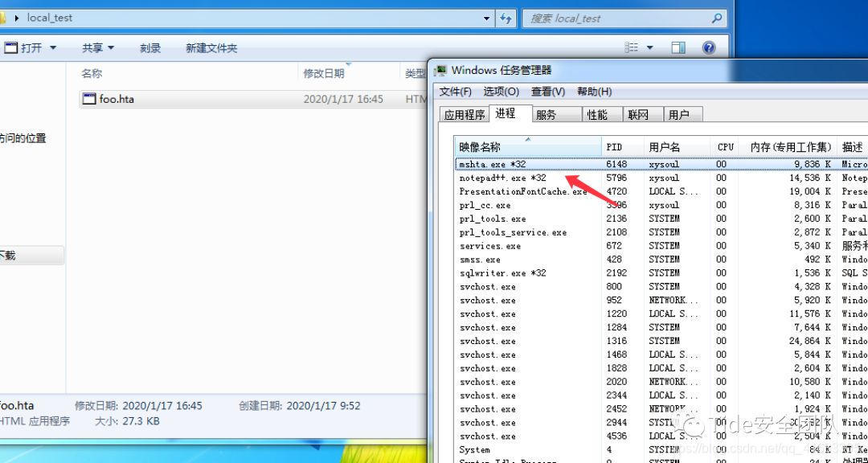
Task: Expand the address bar history dropdown arrow
Action: pyautogui.click(x=486, y=18)
